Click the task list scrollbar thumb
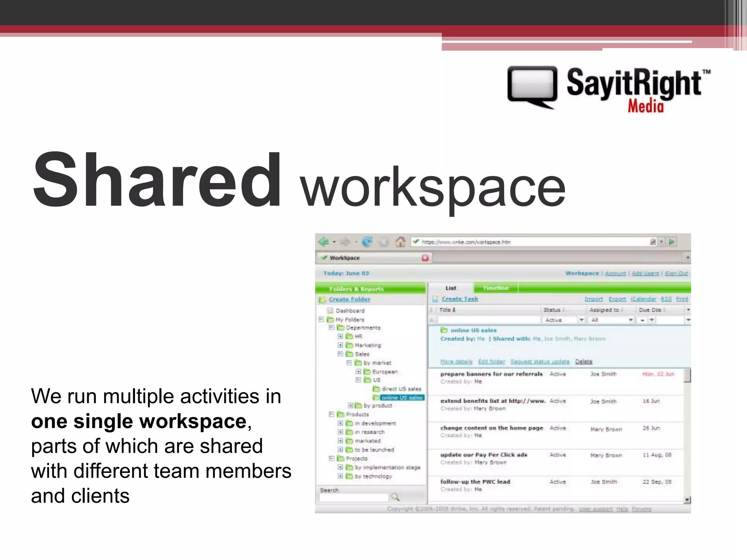The width and height of the screenshot is (747, 560). pos(687,376)
